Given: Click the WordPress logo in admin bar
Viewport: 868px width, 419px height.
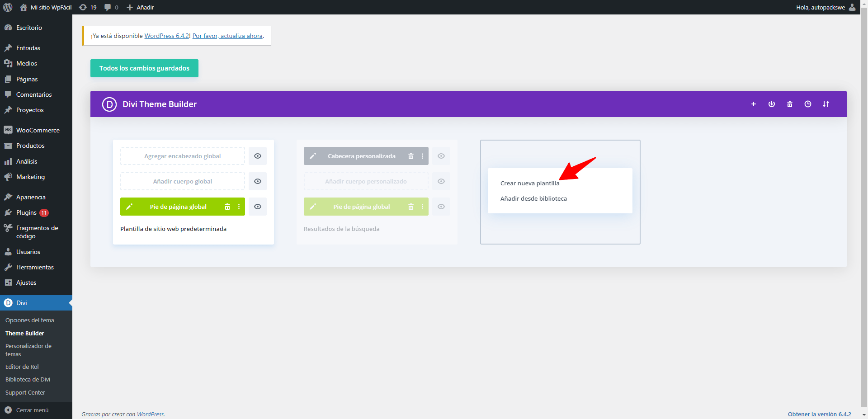Looking at the screenshot, I should click(x=8, y=7).
